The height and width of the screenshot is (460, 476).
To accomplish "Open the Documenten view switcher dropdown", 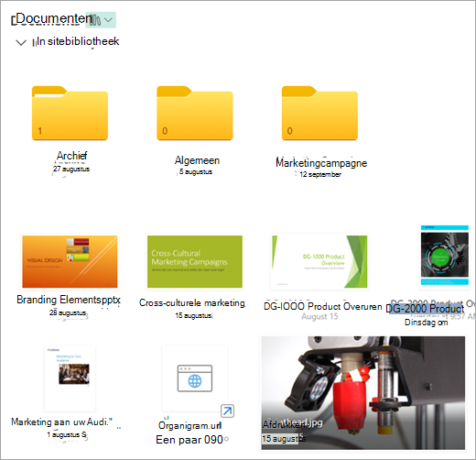I will [101, 20].
